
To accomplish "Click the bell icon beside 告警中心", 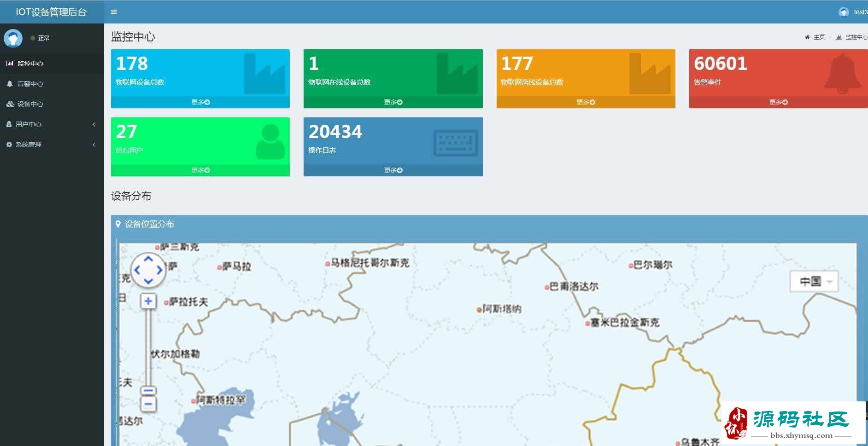I will point(10,84).
